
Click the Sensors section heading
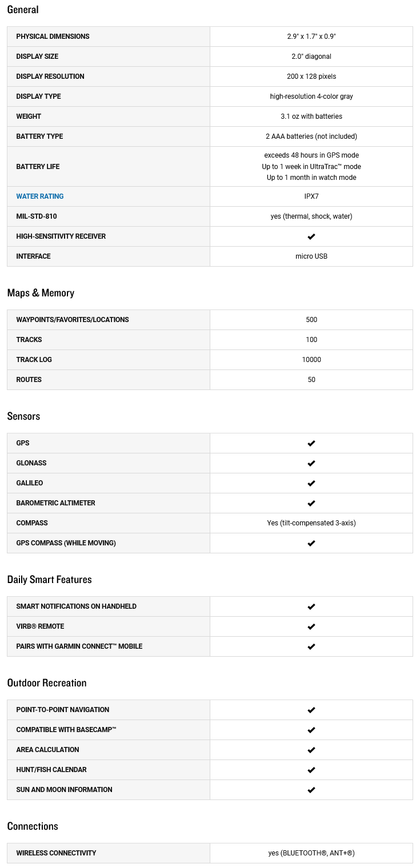23,416
